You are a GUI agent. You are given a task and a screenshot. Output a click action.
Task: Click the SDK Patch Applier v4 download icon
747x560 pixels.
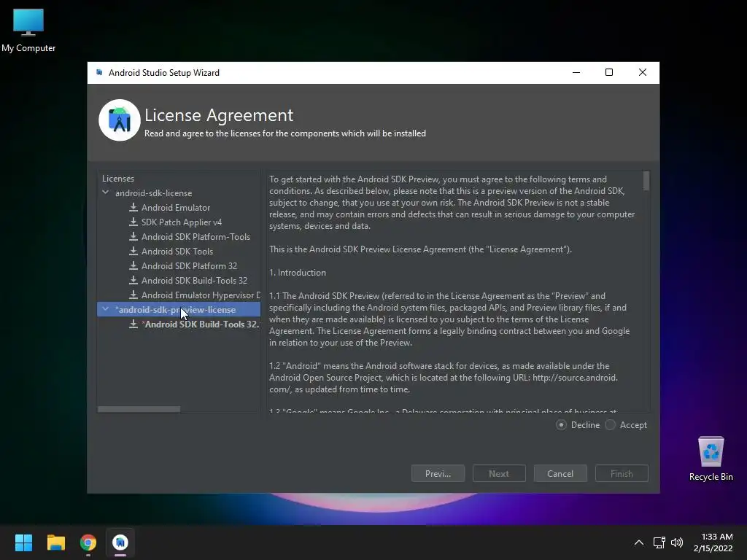[133, 222]
